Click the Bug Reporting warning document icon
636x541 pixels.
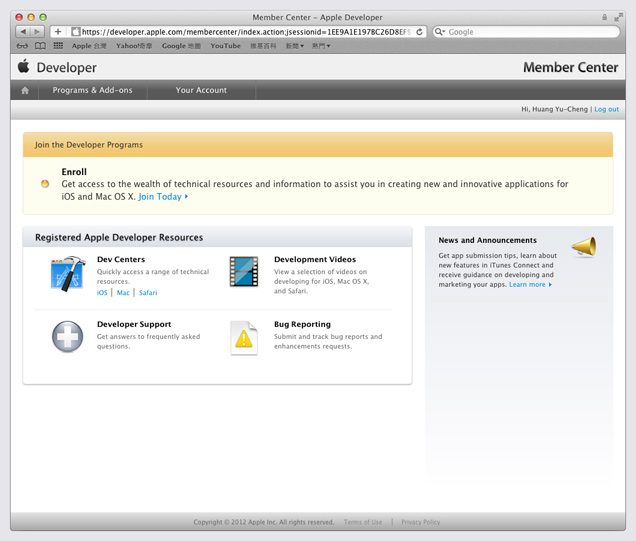pyautogui.click(x=244, y=338)
